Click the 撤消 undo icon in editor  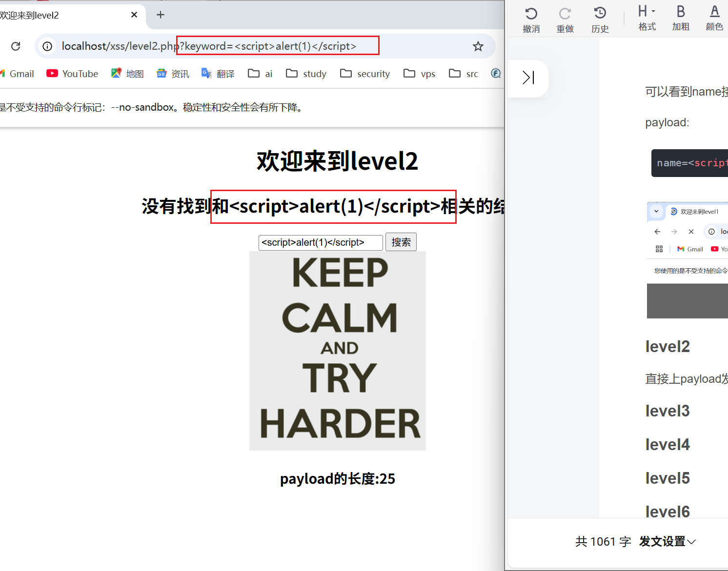pos(531,20)
